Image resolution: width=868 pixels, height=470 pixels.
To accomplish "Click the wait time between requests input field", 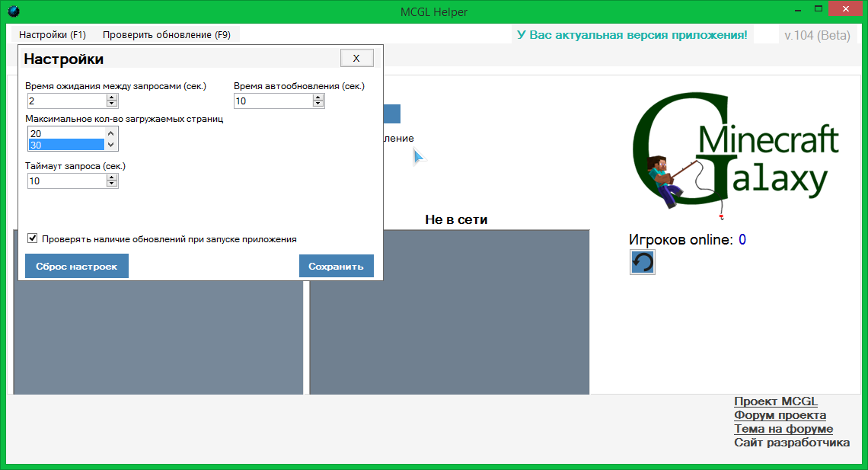I will click(x=67, y=101).
